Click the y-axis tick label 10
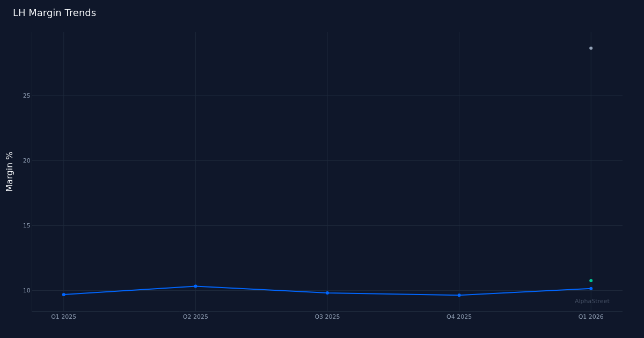 pyautogui.click(x=26, y=291)
